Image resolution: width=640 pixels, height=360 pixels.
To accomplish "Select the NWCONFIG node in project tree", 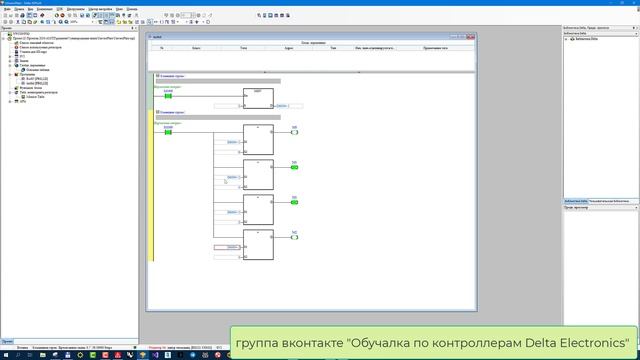I will tap(21, 33).
